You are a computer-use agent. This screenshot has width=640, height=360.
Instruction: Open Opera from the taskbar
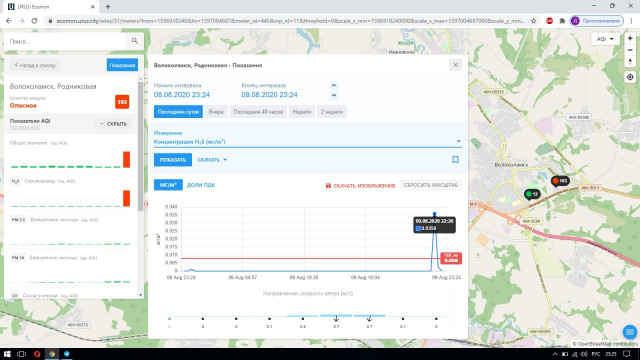click(37, 354)
